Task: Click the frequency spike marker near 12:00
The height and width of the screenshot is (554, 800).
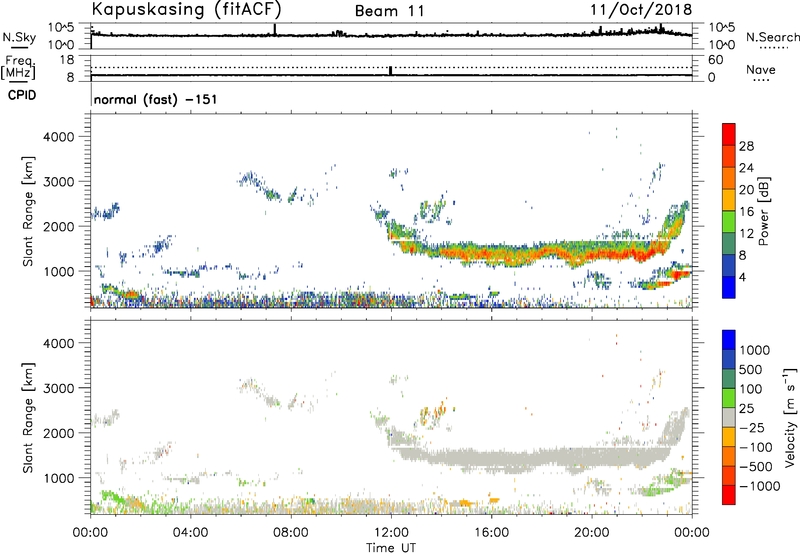Action: [x=391, y=71]
